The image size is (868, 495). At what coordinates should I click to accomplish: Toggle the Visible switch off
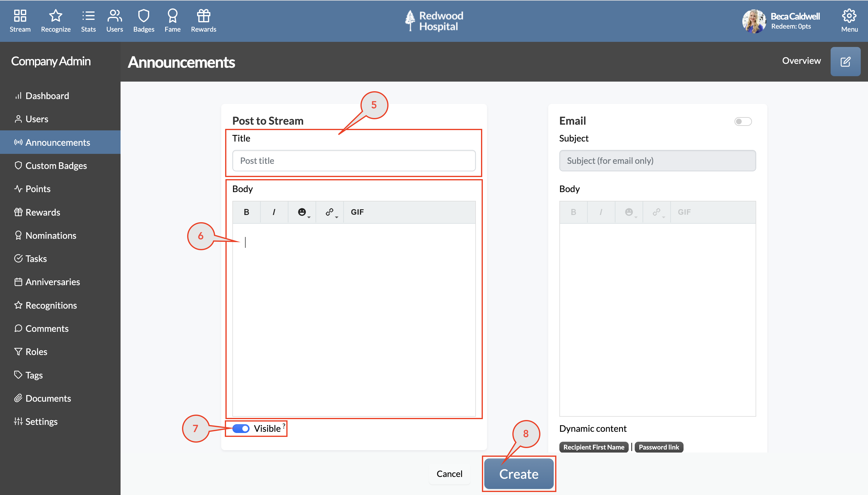point(241,428)
